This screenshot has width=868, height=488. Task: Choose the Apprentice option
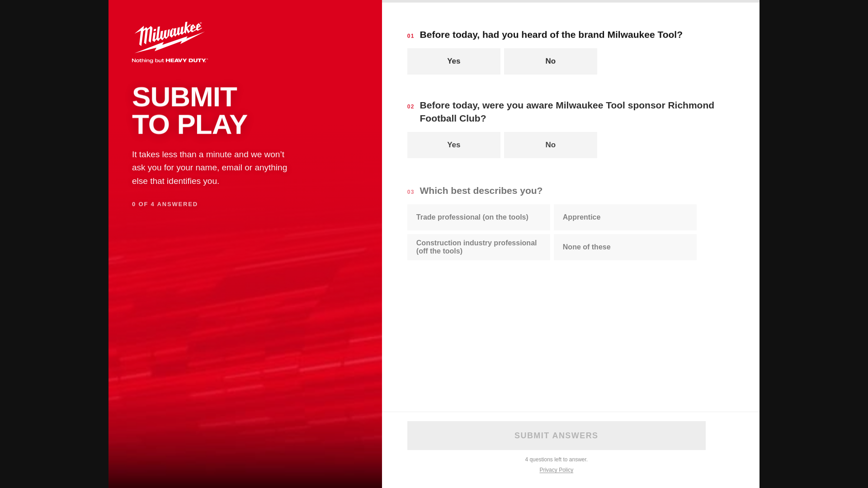point(625,217)
